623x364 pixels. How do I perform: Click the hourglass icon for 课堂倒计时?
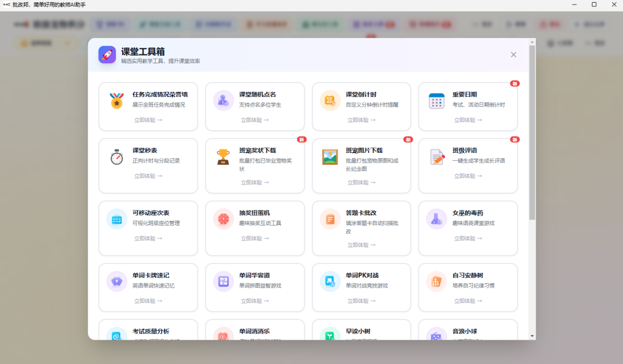(330, 101)
